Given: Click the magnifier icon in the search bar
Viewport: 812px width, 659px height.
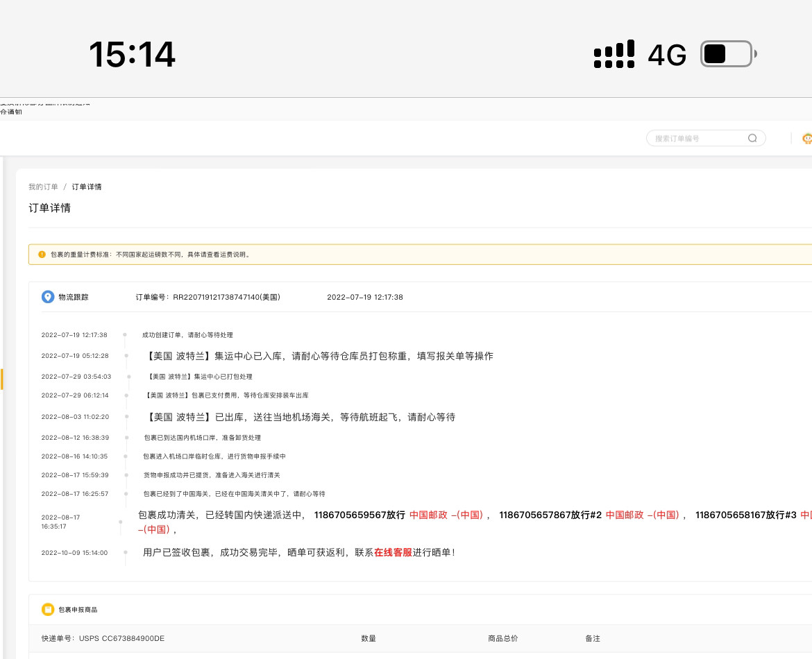Looking at the screenshot, I should pos(752,138).
